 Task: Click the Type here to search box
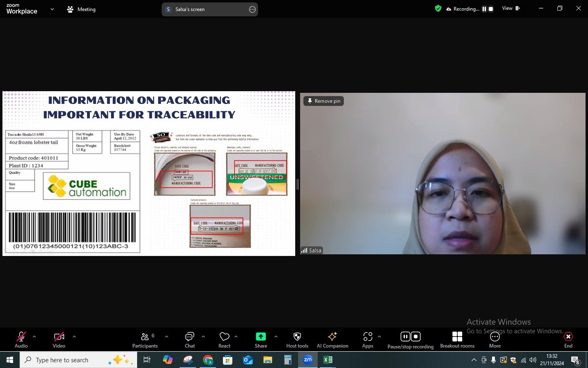[78, 360]
